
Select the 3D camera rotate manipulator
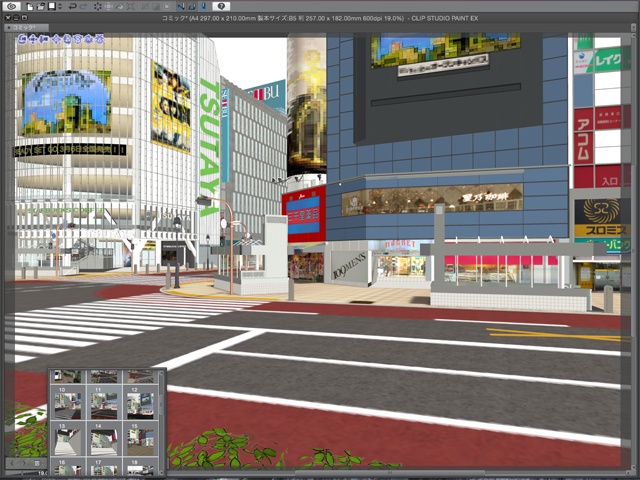(x=22, y=39)
